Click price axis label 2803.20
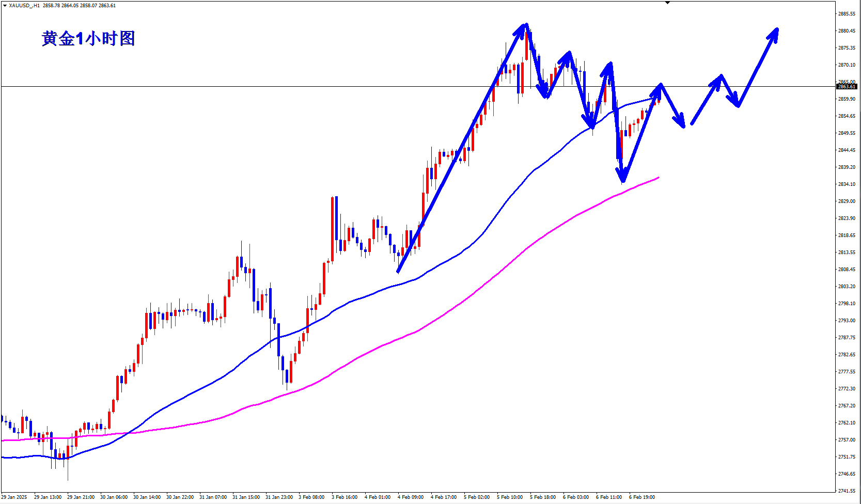861x504 pixels. [x=847, y=287]
